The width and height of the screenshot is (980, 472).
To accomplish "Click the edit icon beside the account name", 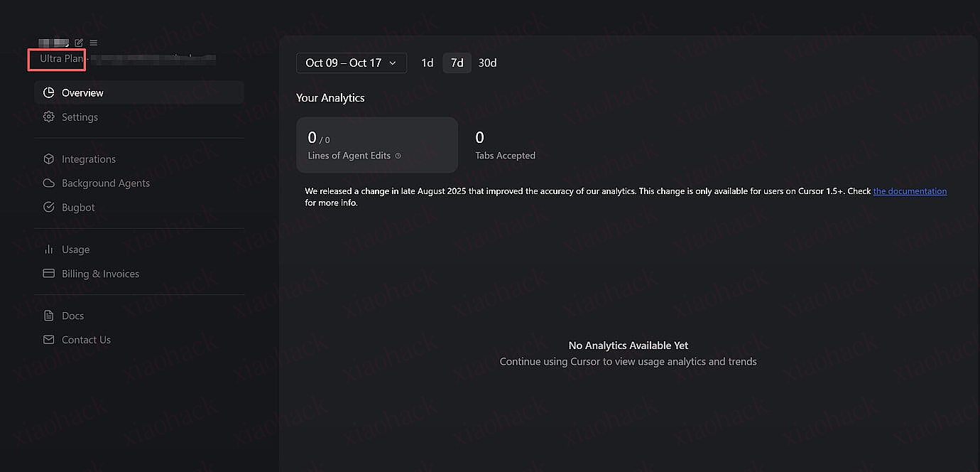I will tap(79, 43).
